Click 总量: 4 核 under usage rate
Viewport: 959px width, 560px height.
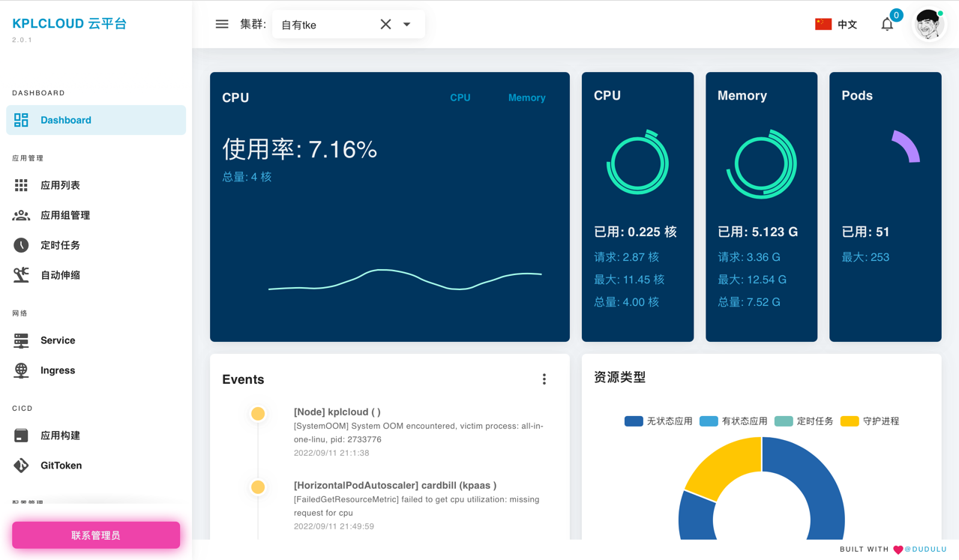tap(247, 177)
